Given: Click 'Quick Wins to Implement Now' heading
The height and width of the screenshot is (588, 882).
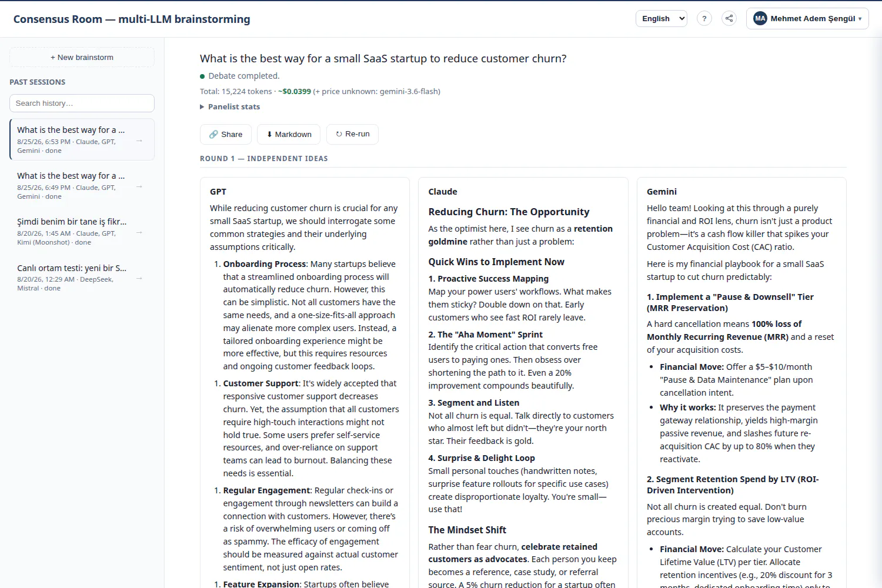Looking at the screenshot, I should click(x=496, y=262).
